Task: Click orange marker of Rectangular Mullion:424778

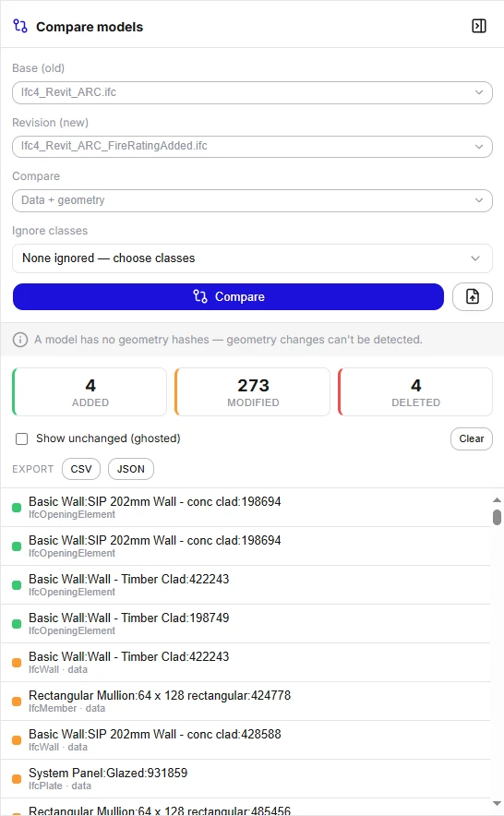Action: pos(17,701)
